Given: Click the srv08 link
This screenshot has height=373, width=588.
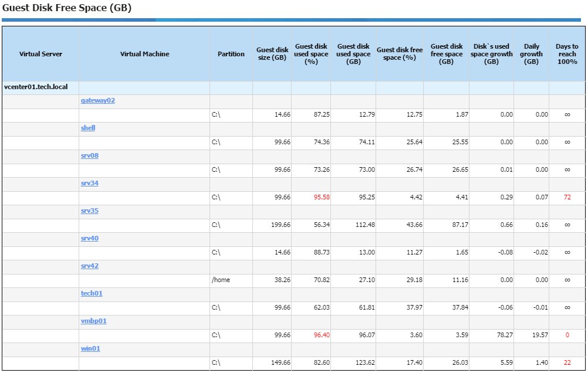Looking at the screenshot, I should click(90, 155).
